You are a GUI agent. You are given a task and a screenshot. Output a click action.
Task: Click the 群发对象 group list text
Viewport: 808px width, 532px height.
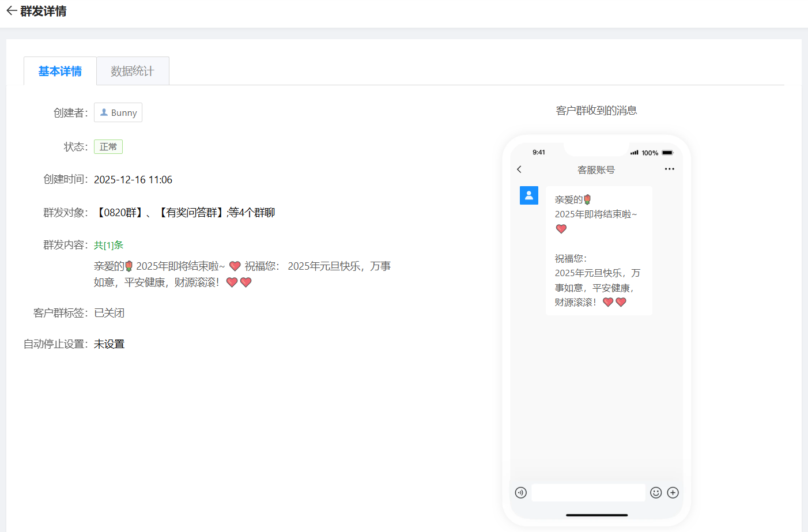click(184, 213)
